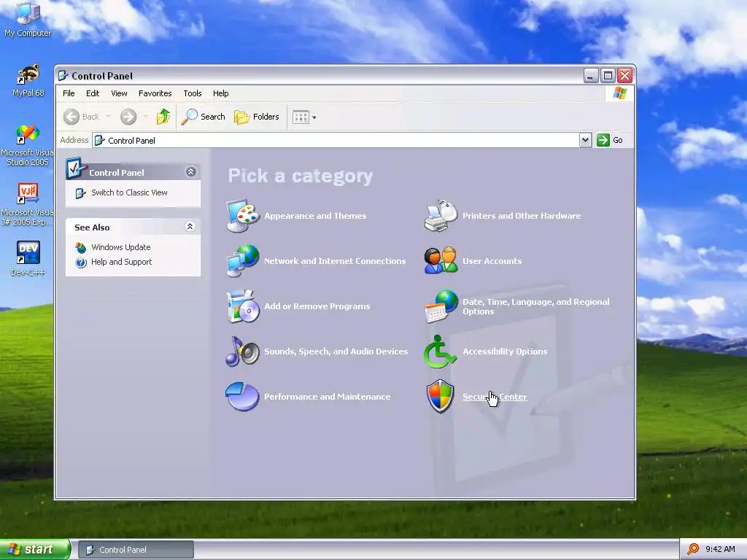Click the Forward arrow toolbar icon

coord(128,117)
